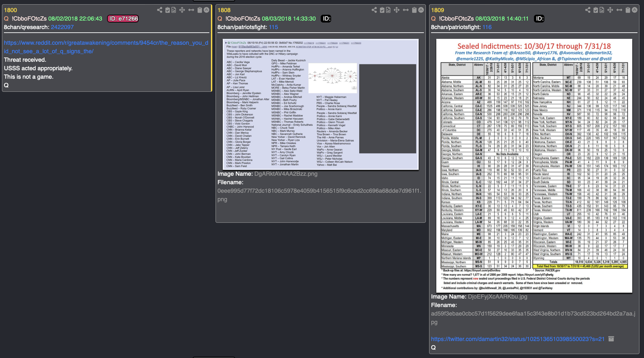Image resolution: width=644 pixels, height=358 pixels.
Task: Click the plain clipboard icon on post 1809
Action: pos(628,10)
